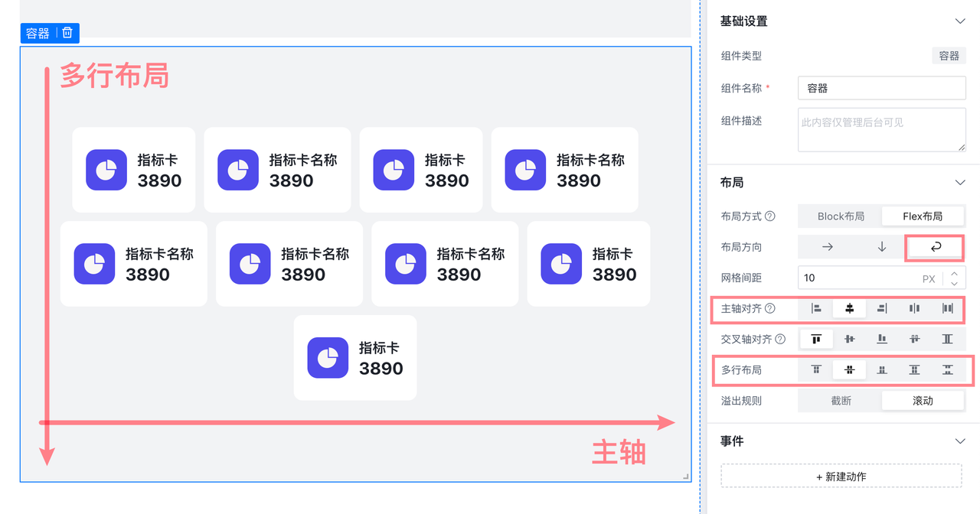Collapse the 基础设置 section
Screen dimensions: 980x514
point(960,21)
